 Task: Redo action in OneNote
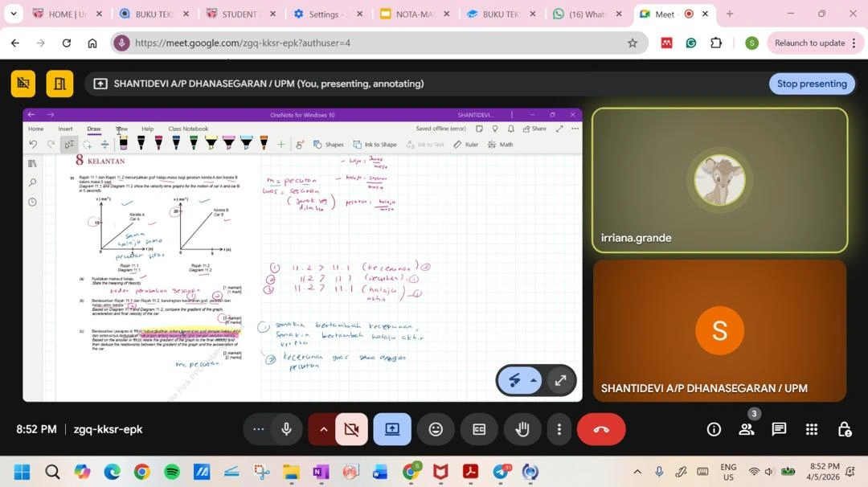coord(51,145)
